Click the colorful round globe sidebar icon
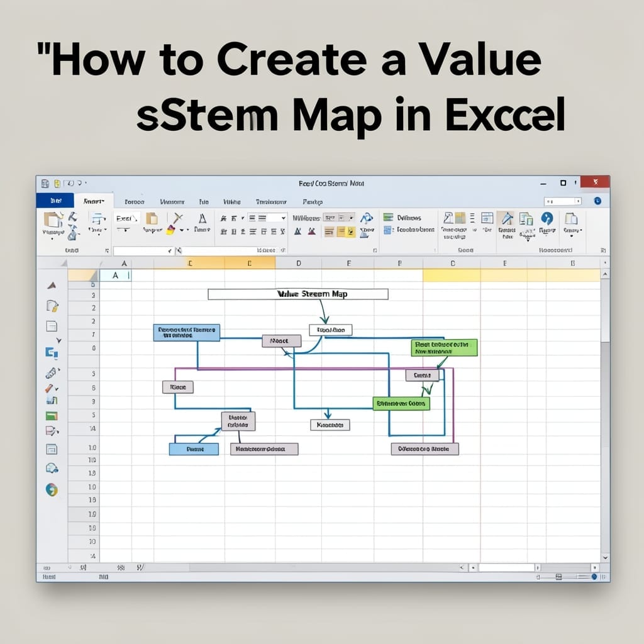 [x=52, y=489]
